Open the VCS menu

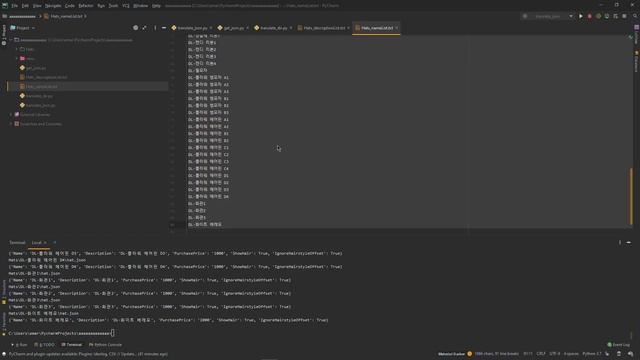[x=126, y=6]
